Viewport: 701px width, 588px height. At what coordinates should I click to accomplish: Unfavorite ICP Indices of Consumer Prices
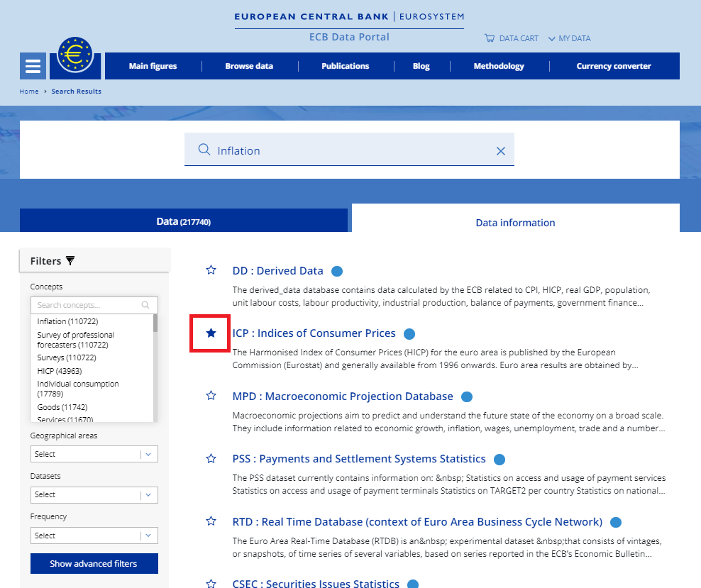[x=211, y=333]
